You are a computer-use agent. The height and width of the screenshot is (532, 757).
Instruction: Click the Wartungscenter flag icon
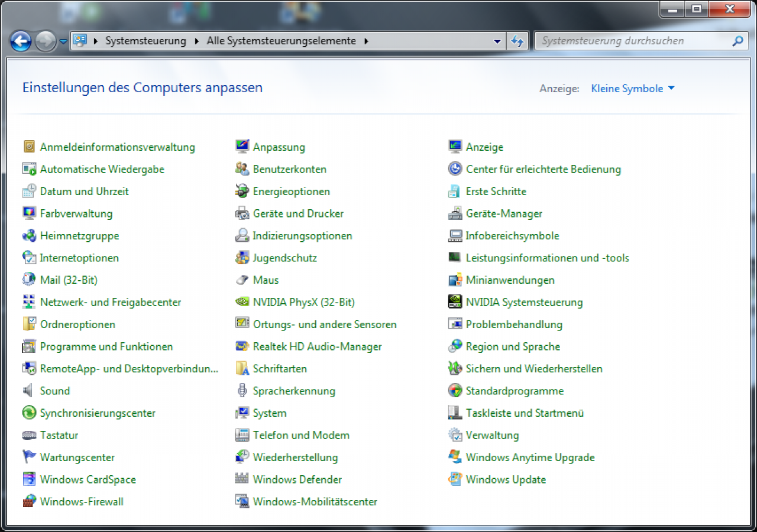tap(29, 457)
